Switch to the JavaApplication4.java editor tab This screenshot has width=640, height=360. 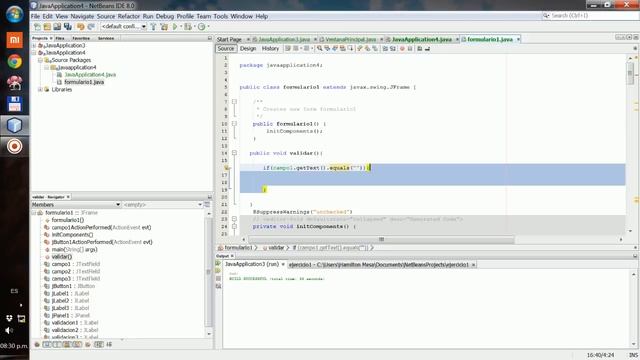click(421, 39)
